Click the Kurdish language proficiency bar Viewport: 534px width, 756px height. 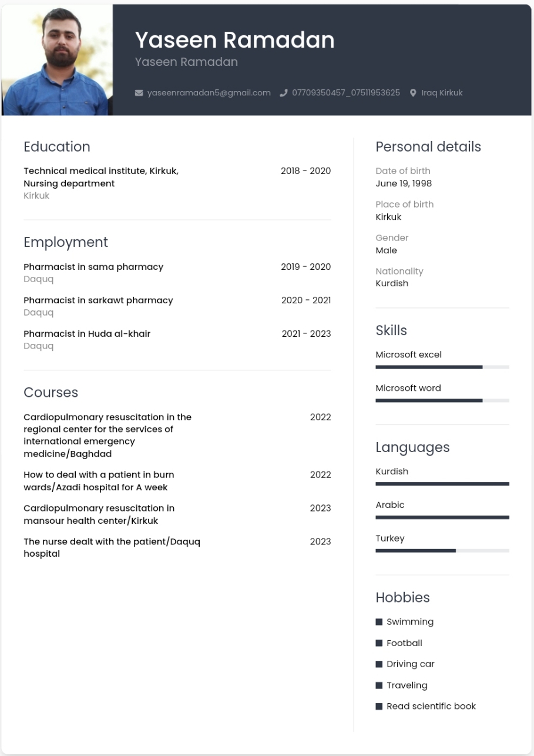442,484
